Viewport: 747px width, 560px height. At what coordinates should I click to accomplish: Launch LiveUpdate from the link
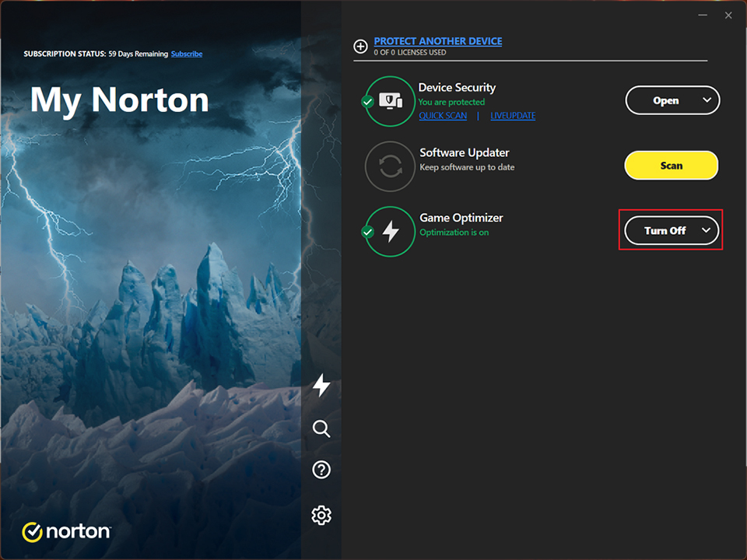click(x=513, y=116)
